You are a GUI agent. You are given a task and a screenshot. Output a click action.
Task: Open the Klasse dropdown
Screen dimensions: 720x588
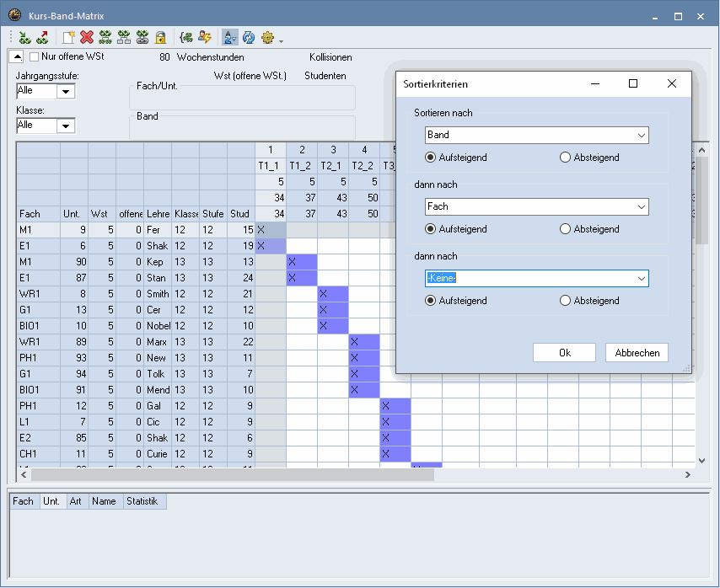[66, 126]
